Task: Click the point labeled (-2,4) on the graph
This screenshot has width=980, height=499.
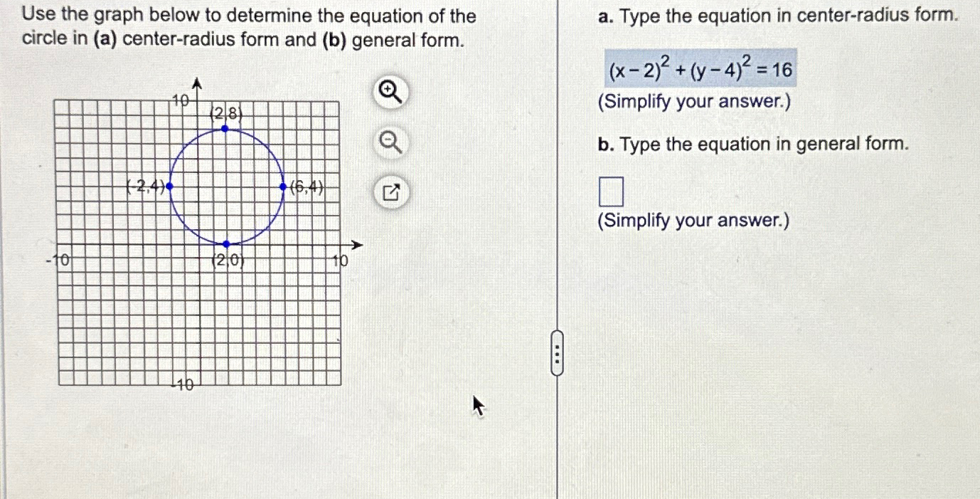Action: pos(169,187)
